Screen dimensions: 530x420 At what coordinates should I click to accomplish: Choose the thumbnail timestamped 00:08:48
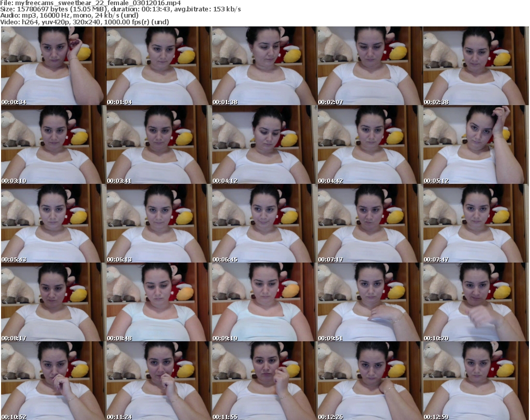[158, 302]
